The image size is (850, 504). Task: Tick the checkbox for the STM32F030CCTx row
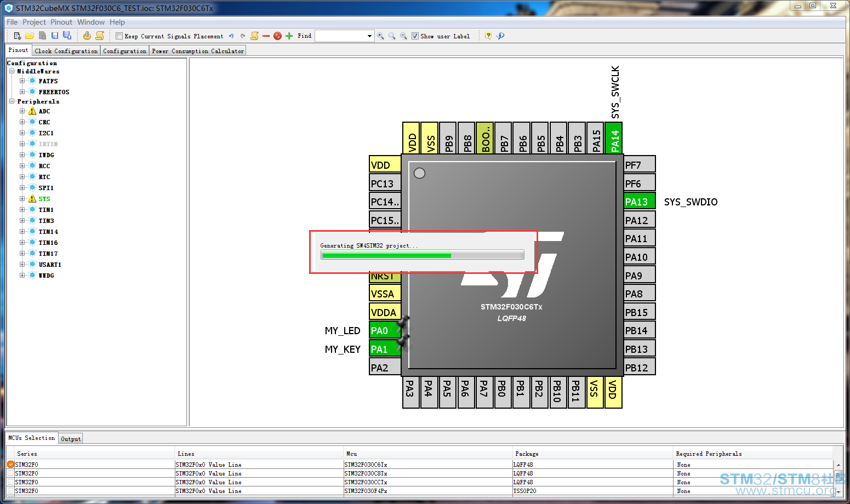click(10, 482)
